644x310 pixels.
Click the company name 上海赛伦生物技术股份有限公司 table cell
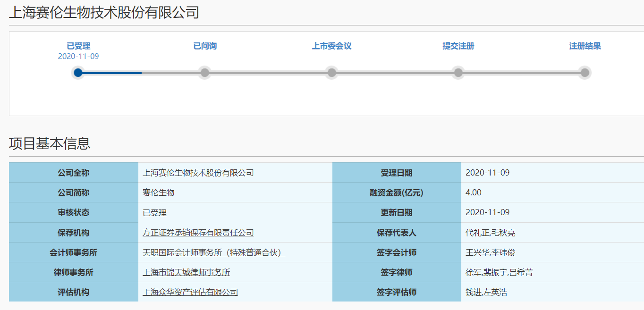click(x=198, y=173)
